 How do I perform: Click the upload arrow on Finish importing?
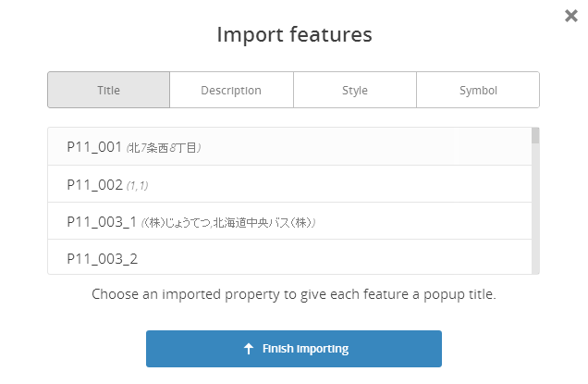point(248,349)
